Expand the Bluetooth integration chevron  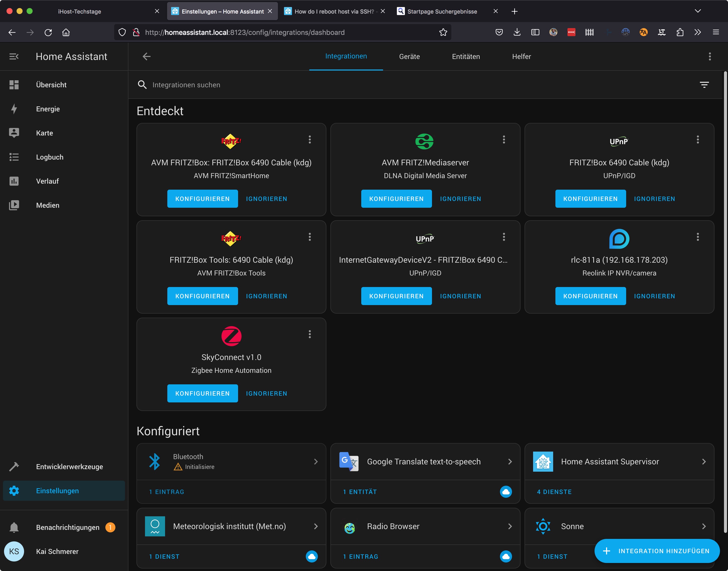click(316, 462)
